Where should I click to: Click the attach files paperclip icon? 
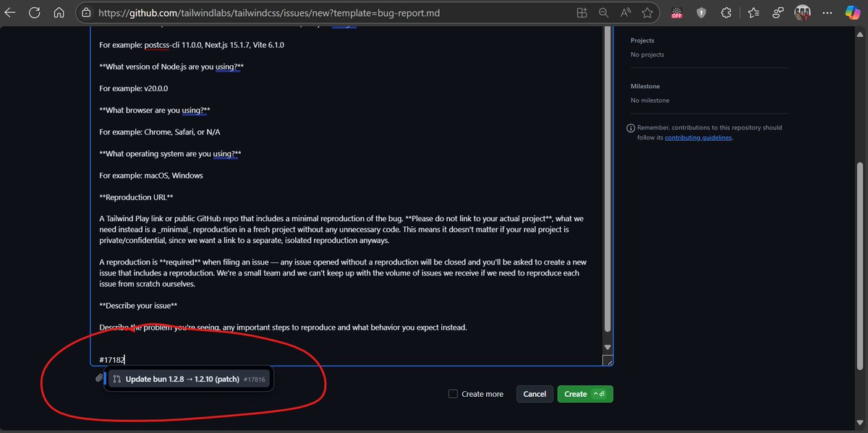(x=99, y=377)
